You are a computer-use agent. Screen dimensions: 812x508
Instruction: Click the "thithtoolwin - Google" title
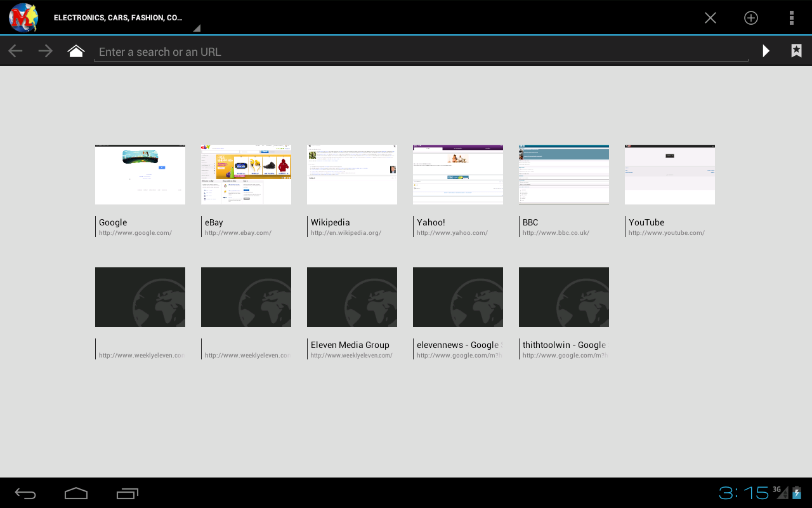(565, 345)
